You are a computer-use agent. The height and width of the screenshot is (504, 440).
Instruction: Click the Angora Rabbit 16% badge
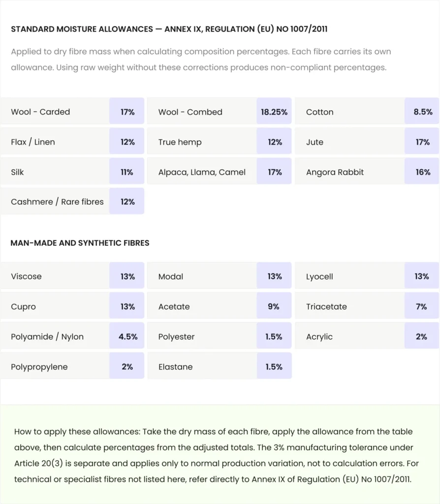coord(422,171)
